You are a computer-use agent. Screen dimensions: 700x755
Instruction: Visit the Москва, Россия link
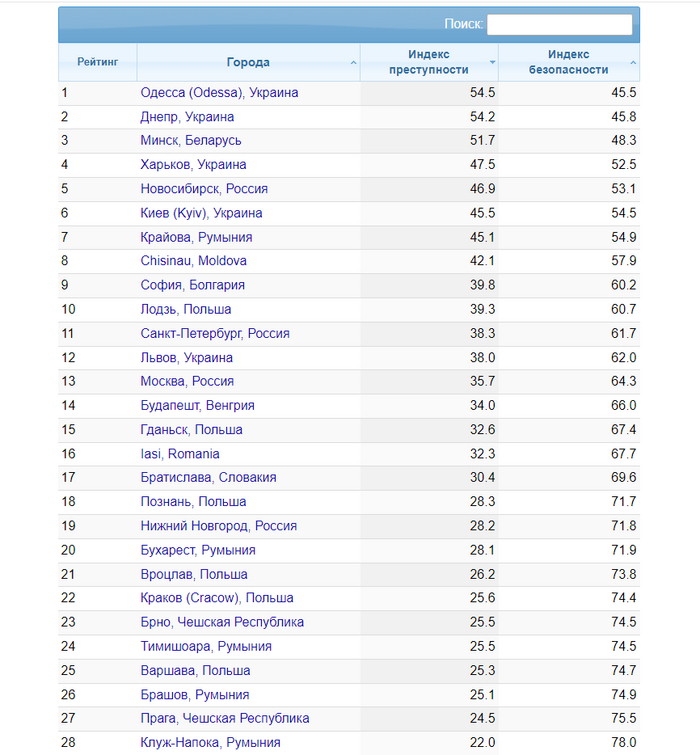point(187,381)
